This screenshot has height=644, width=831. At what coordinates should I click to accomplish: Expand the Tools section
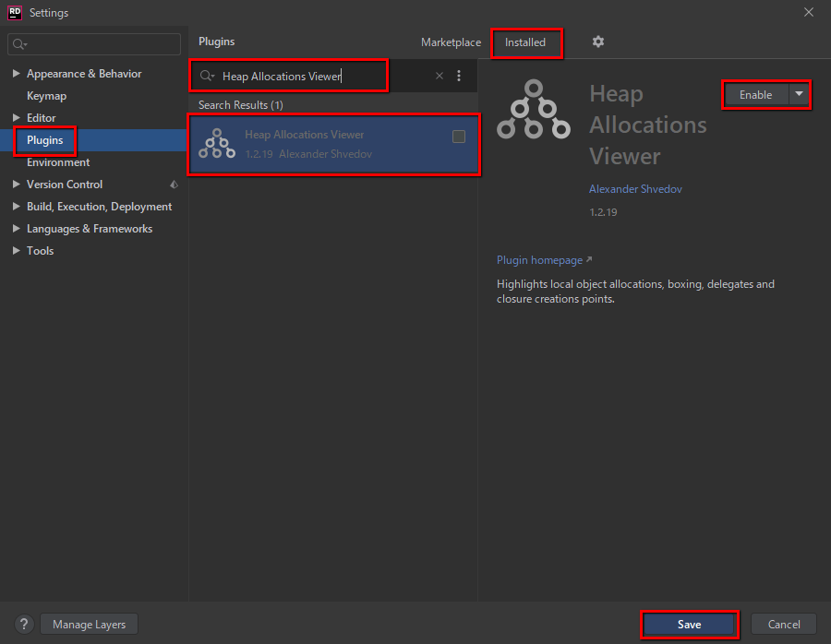point(17,251)
